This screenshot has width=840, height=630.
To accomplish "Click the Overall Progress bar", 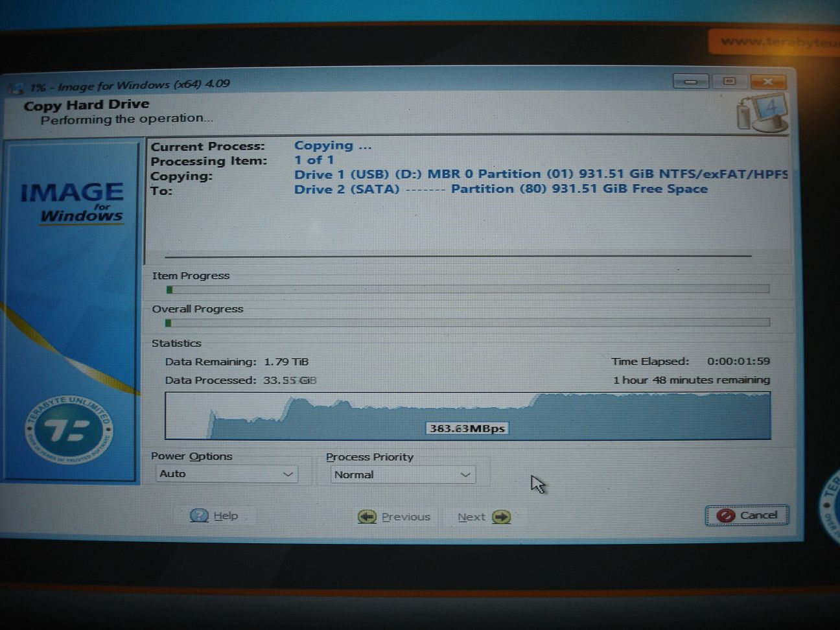I will (x=467, y=322).
